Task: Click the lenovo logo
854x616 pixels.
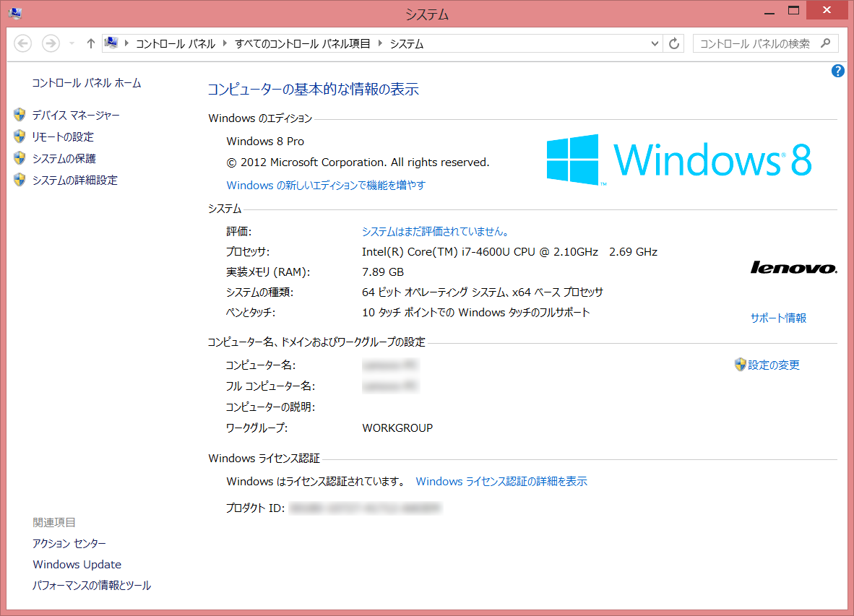Action: (793, 267)
